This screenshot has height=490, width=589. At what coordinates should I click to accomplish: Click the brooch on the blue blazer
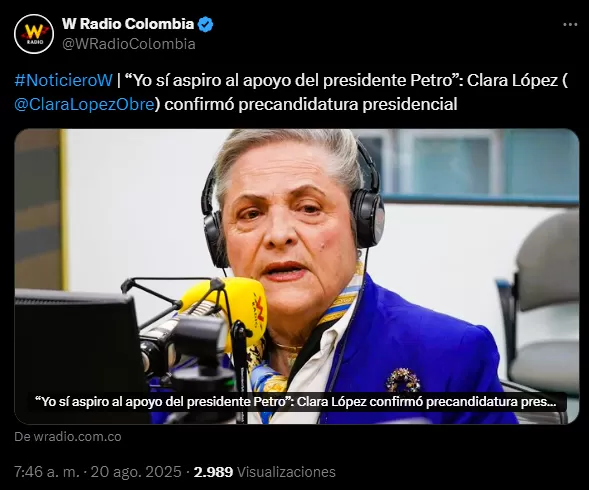point(403,380)
